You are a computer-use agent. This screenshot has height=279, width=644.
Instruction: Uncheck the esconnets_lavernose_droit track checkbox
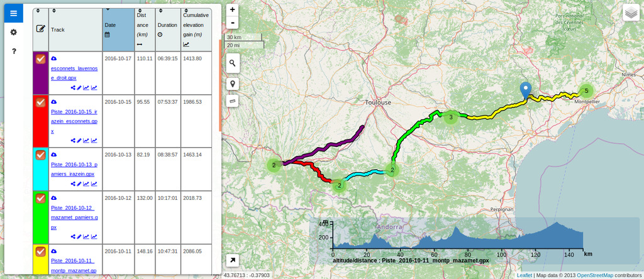(x=40, y=58)
